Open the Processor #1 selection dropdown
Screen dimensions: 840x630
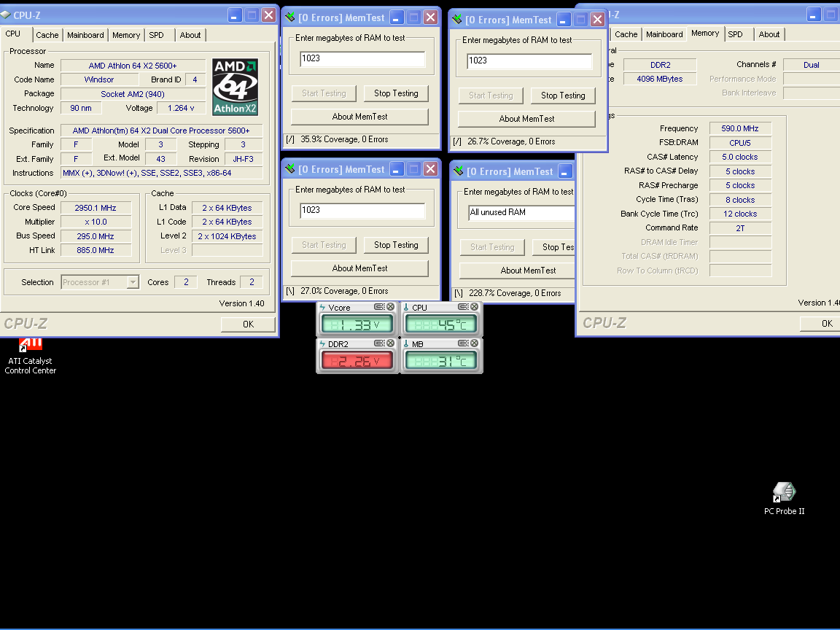pyautogui.click(x=133, y=281)
